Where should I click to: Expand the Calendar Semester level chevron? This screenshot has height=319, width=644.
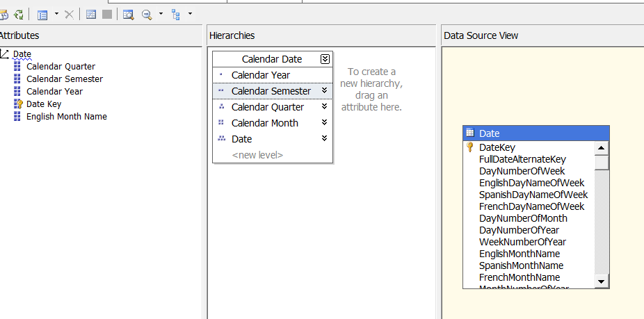click(325, 90)
